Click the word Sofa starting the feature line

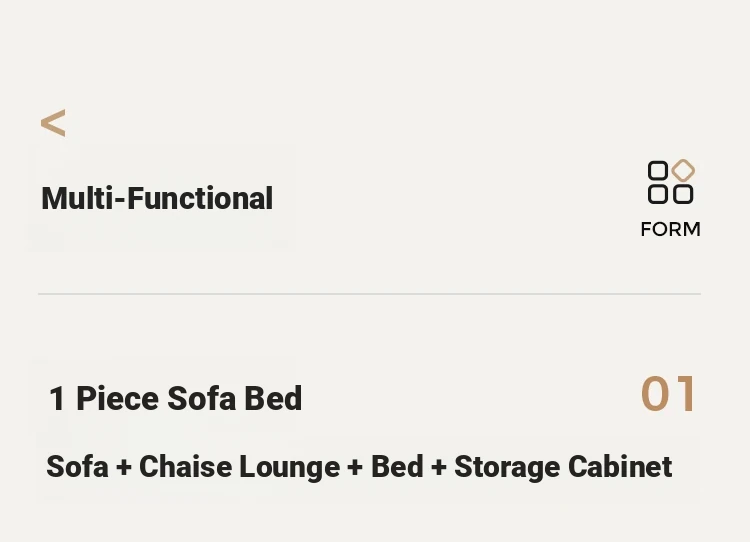pos(77,466)
